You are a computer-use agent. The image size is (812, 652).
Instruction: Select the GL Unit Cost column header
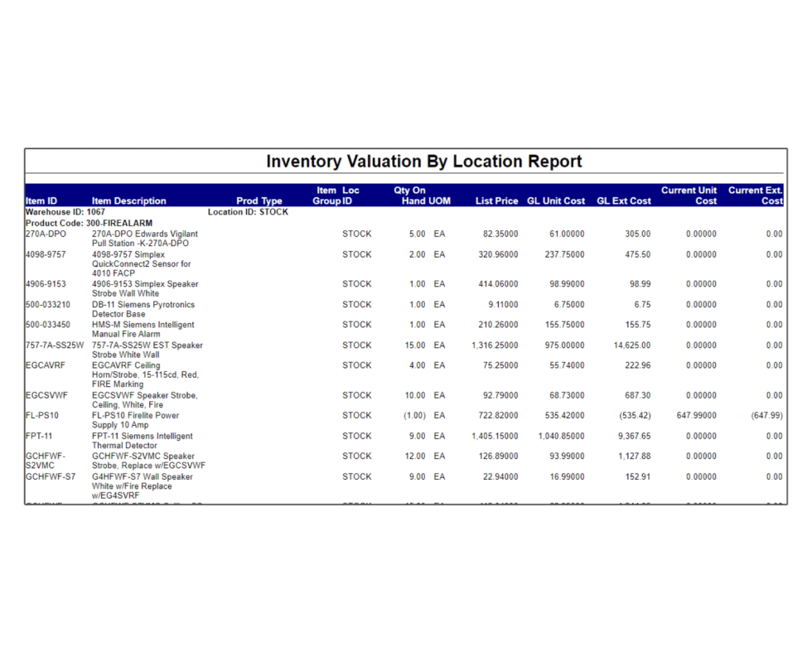555,201
